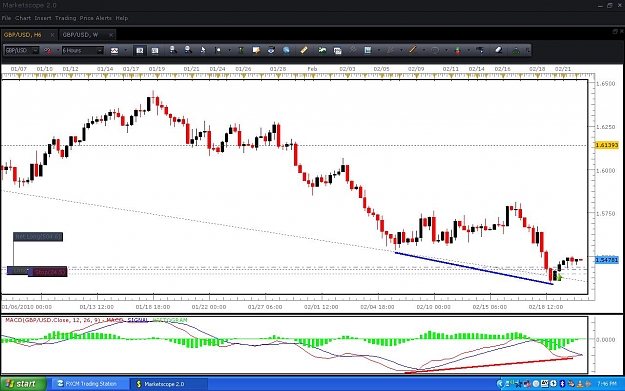This screenshot has width=625, height=391.
Task: Click the green picture toolbar icon
Action: tap(322, 50)
